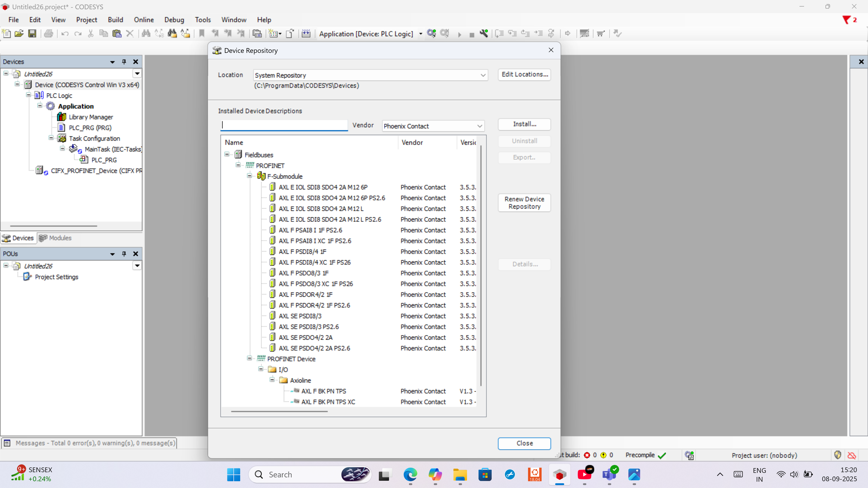Click the Open project folder icon
Viewport: 868px width, 488px height.
(x=19, y=33)
